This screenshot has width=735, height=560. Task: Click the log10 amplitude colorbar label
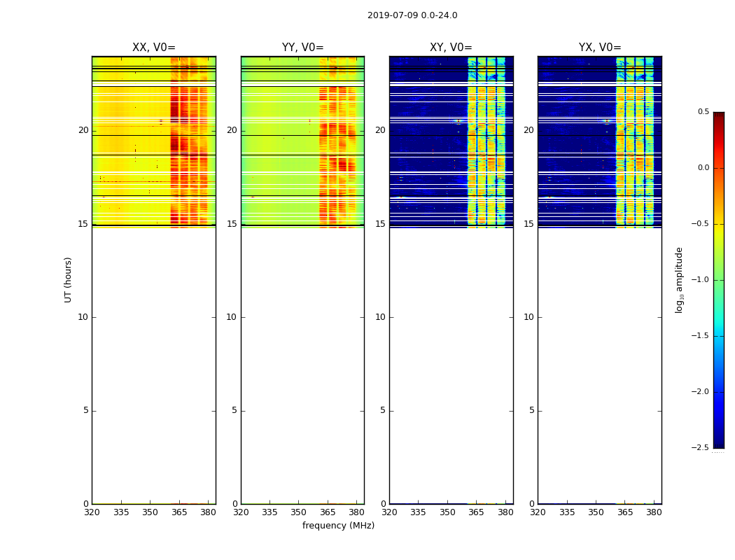click(679, 280)
